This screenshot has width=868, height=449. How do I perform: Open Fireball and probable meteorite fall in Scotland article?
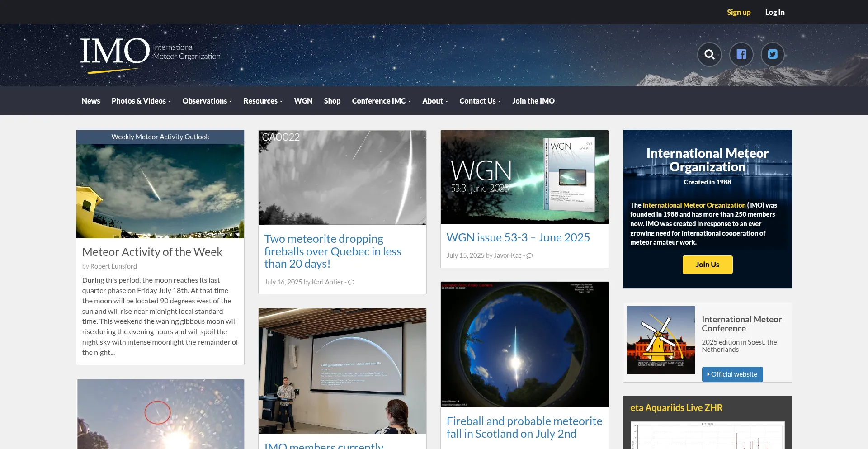[524, 427]
